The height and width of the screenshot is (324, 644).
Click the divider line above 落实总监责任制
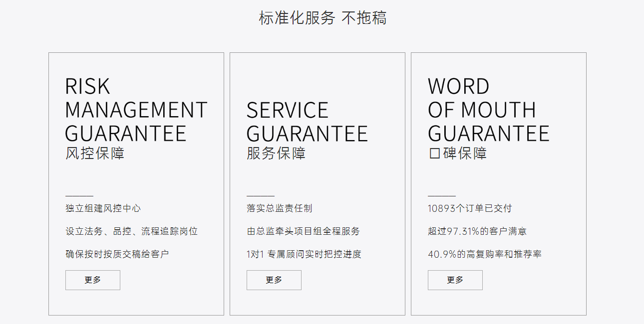point(261,196)
